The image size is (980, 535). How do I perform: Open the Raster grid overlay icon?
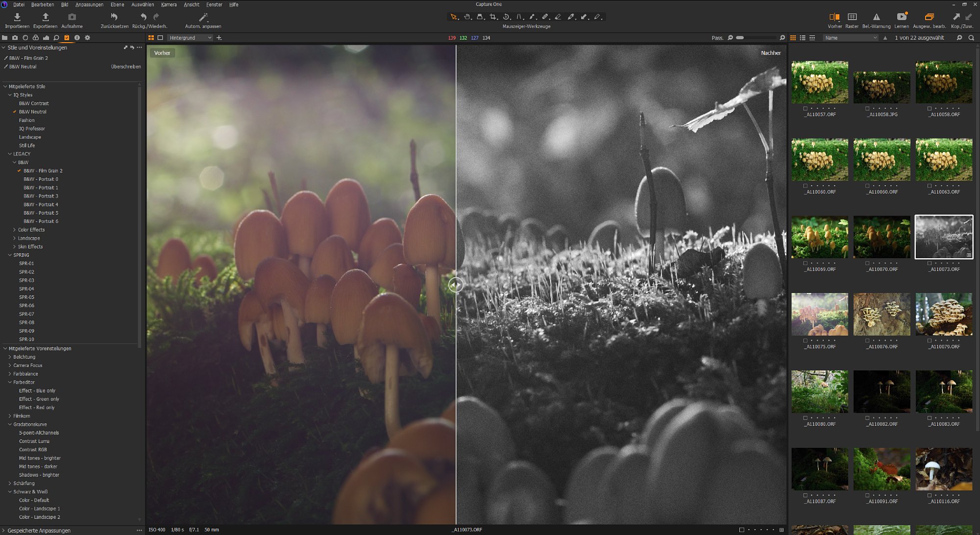tap(852, 17)
